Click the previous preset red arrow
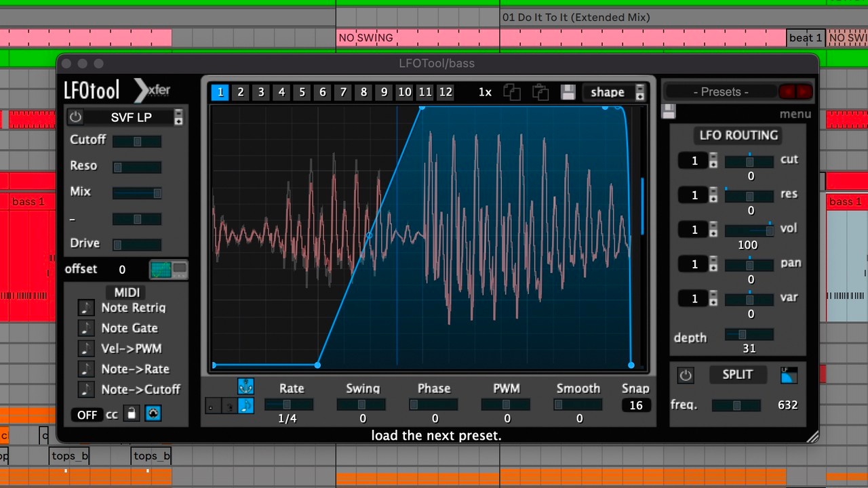 coord(788,91)
